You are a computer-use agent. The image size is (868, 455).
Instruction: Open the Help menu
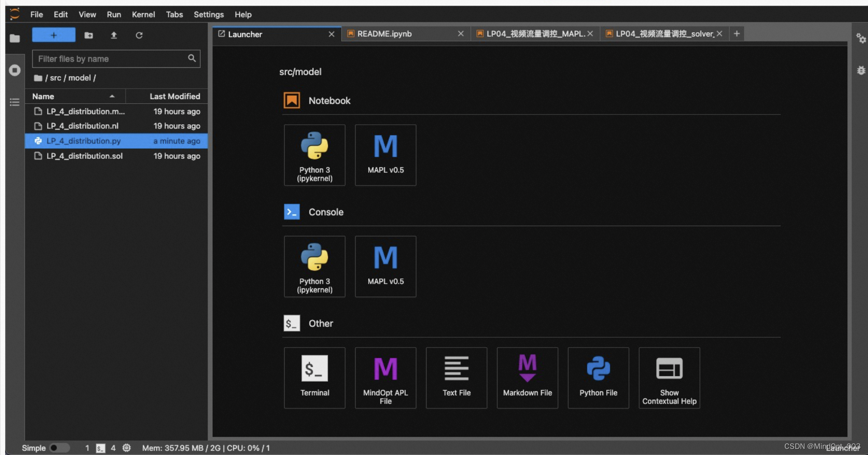243,14
